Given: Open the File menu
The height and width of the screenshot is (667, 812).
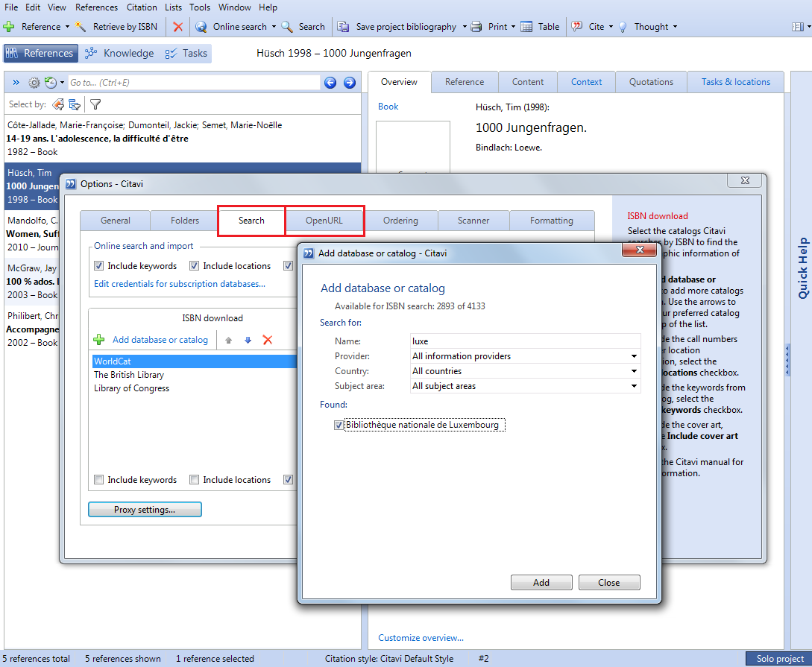Looking at the screenshot, I should coord(11,7).
